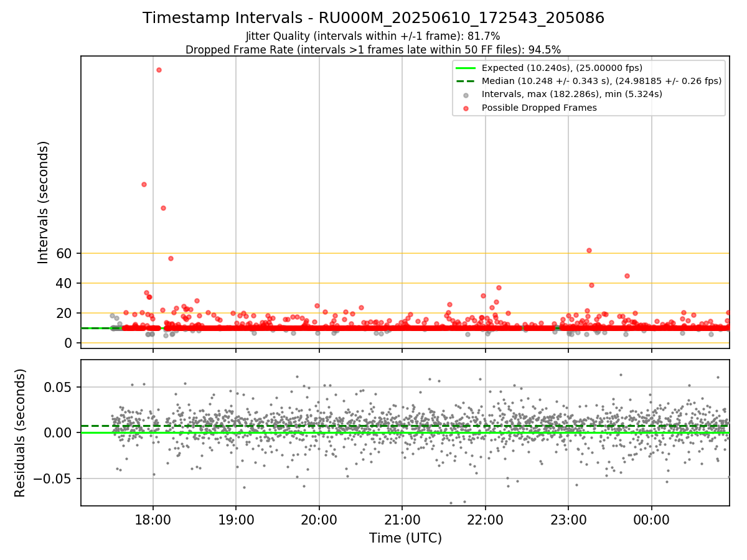Click the 'Jitter Quality' subtitle line showing 81.7%
Image resolution: width=747 pixels, height=560 pixels.
[373, 36]
